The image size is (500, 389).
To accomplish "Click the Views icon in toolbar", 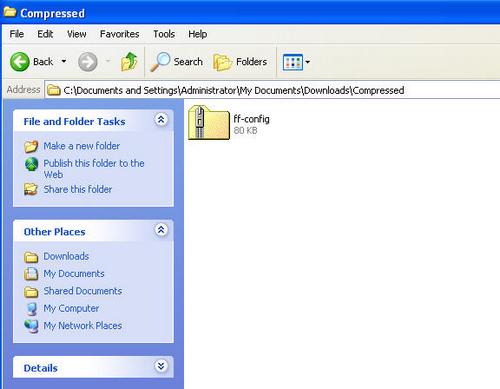I will point(293,62).
